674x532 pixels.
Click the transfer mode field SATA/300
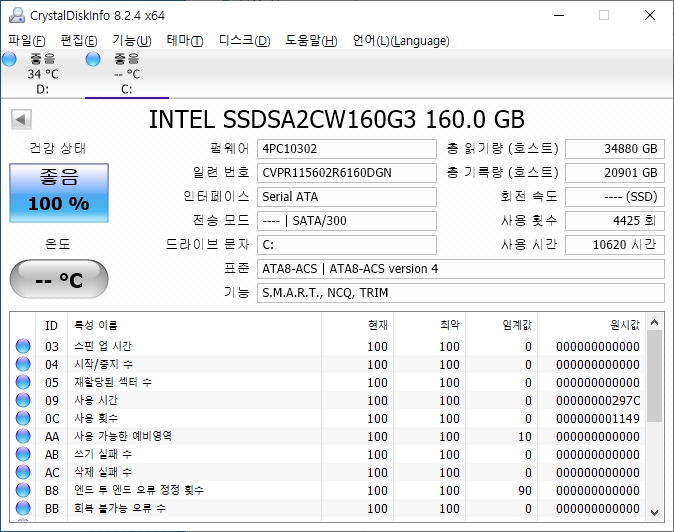(347, 221)
